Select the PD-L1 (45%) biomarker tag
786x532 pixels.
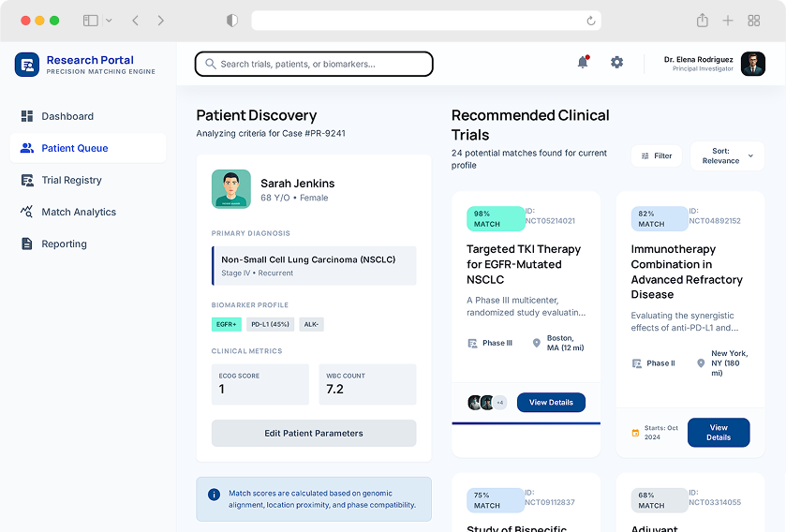click(270, 325)
